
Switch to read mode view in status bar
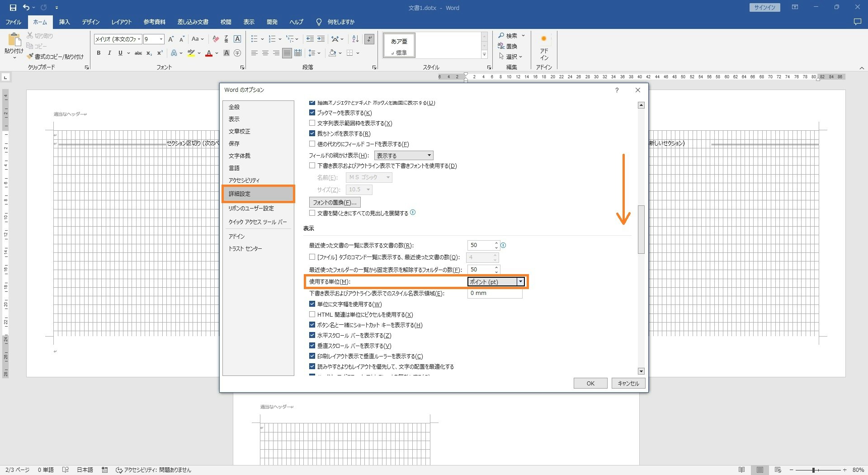pos(741,470)
